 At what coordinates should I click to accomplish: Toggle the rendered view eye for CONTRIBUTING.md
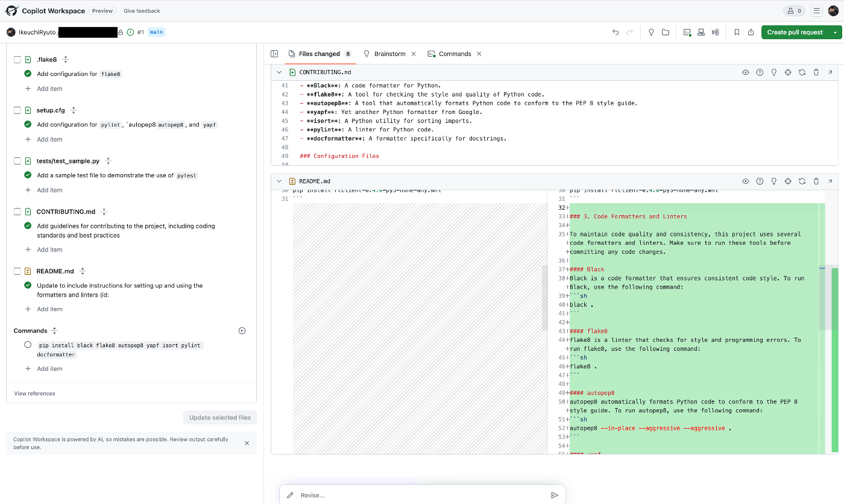(x=746, y=72)
